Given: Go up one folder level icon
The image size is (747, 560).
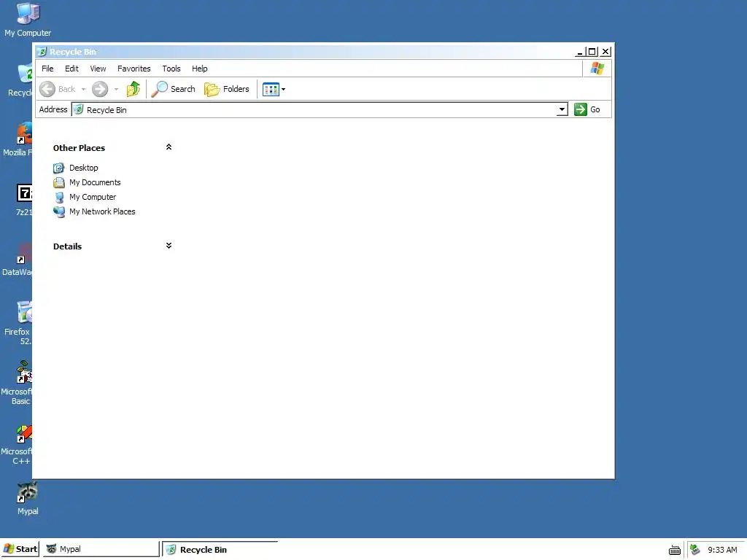Looking at the screenshot, I should coord(133,89).
